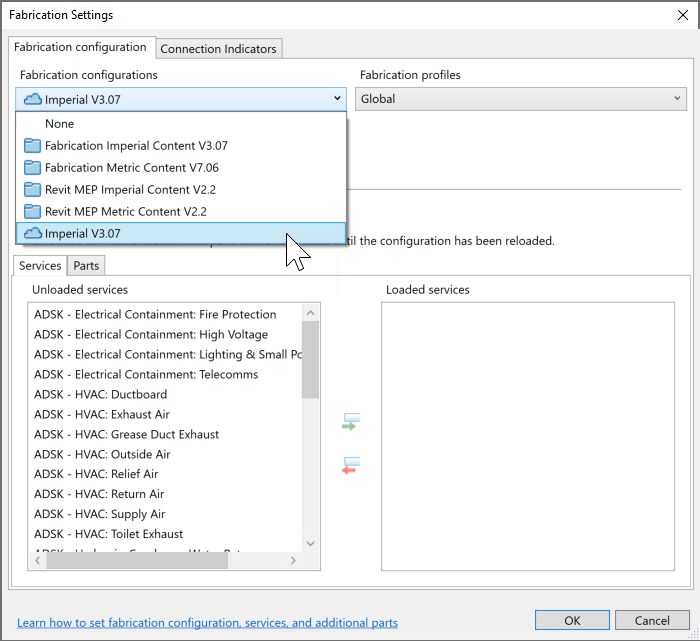
Task: Click folder icon beside Revit MEP Metric Content
Action: point(32,212)
